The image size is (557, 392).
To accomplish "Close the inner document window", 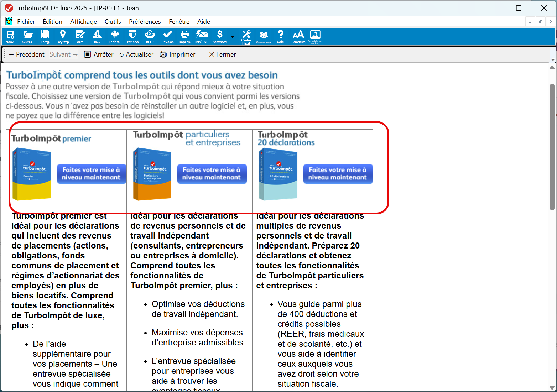I will point(551,22).
